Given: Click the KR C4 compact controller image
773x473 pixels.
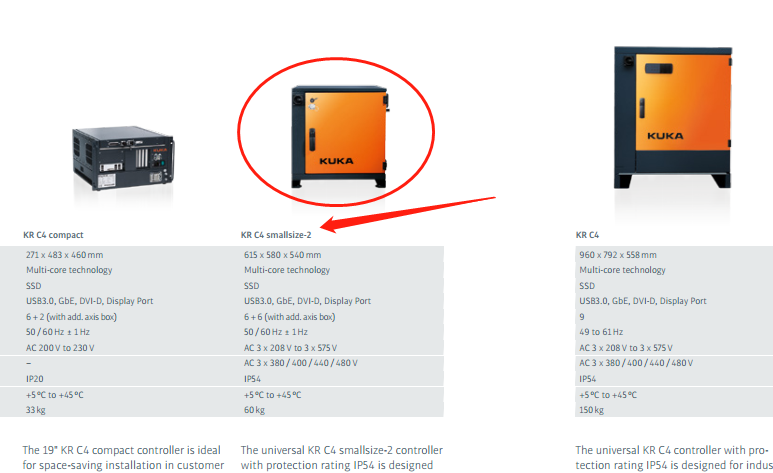Looking at the screenshot, I should pos(123,158).
